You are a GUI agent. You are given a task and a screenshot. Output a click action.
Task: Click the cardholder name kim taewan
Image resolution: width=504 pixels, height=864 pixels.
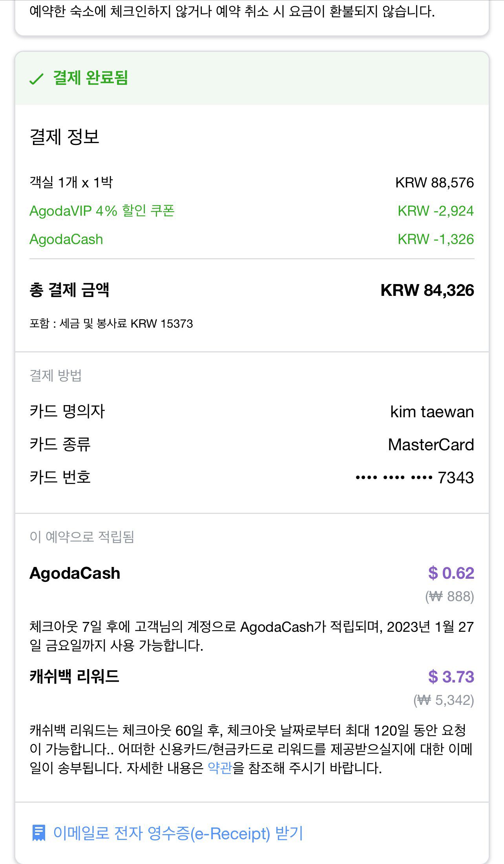[432, 412]
